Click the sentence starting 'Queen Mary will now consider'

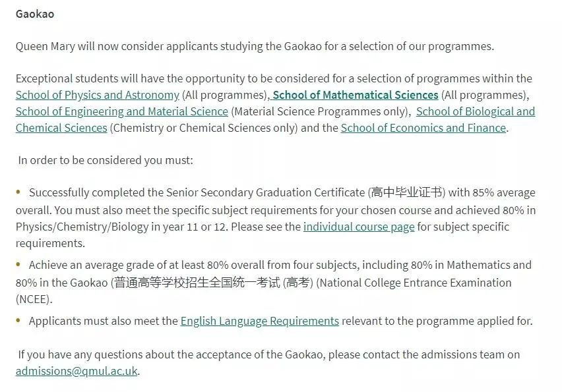[x=255, y=46]
